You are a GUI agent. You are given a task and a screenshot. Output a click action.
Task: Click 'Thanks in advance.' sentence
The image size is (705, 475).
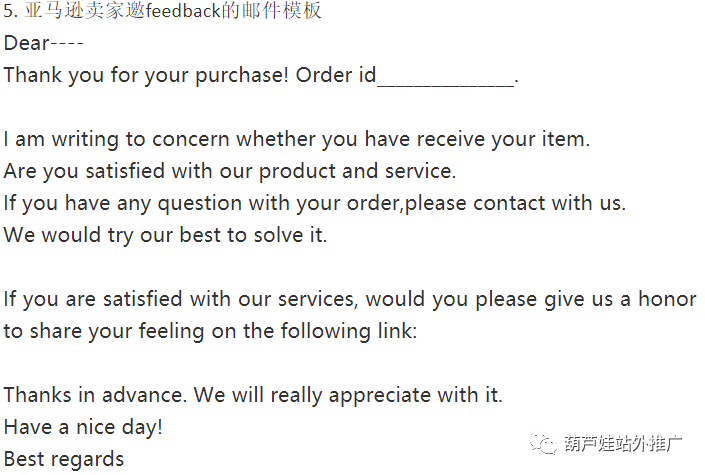click(x=95, y=395)
